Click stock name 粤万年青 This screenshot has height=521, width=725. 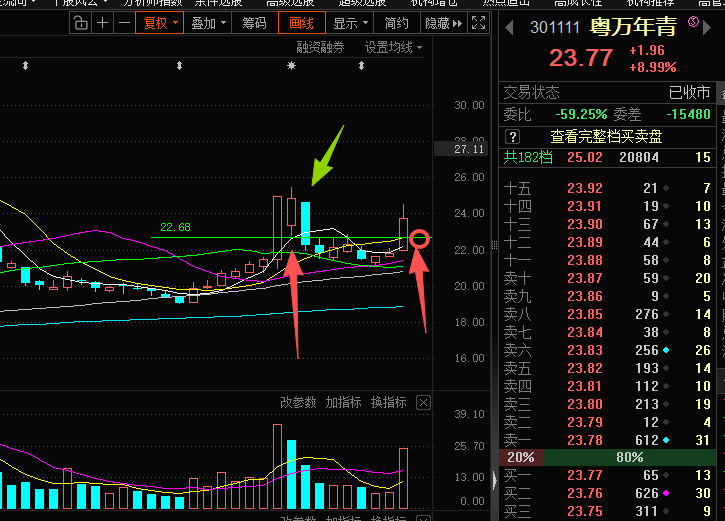click(633, 27)
